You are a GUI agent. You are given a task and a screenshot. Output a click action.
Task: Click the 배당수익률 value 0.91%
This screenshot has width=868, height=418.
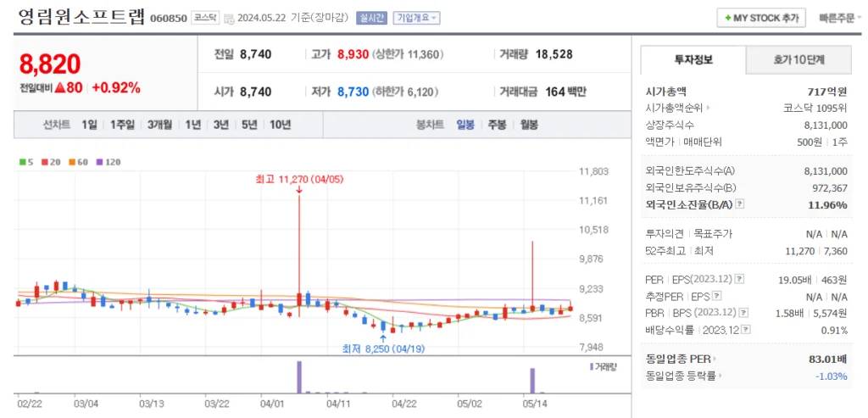(x=835, y=331)
